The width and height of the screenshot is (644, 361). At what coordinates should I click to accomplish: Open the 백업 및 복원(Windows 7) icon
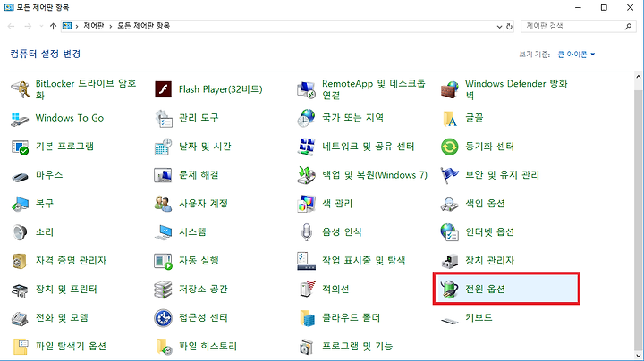click(306, 175)
